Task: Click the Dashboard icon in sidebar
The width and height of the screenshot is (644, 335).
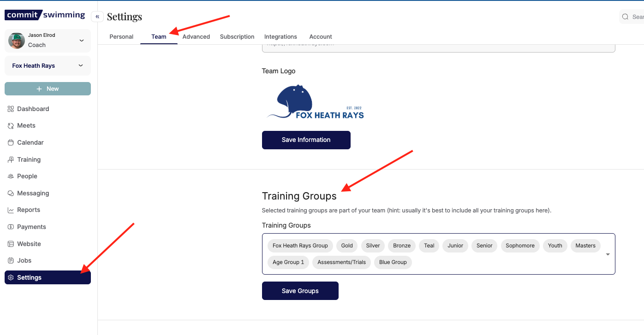Action: (x=11, y=109)
